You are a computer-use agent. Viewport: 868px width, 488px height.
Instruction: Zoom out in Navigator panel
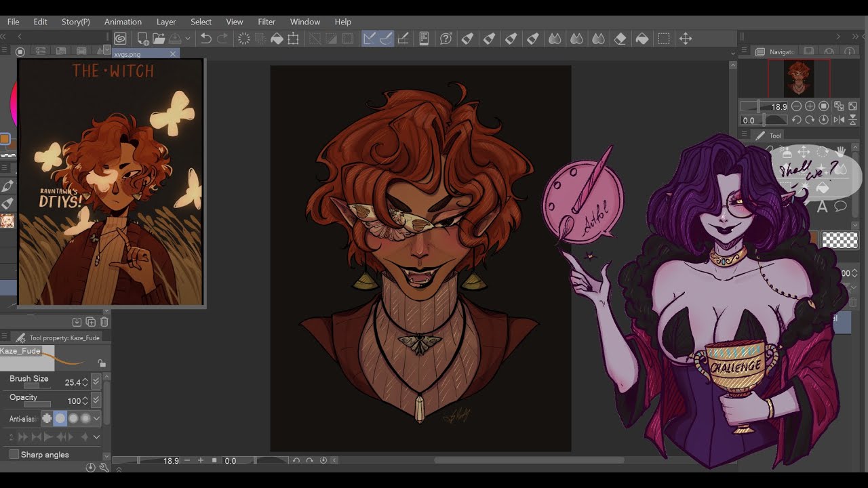click(x=796, y=106)
